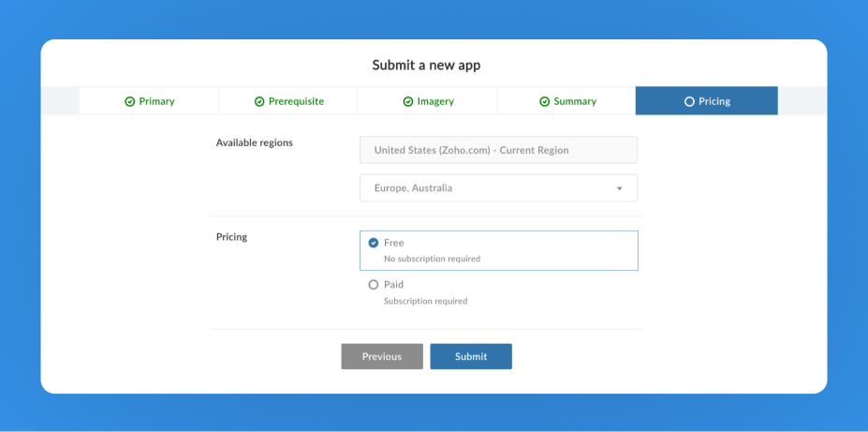Click the green checkmark icon beside Primary

130,101
